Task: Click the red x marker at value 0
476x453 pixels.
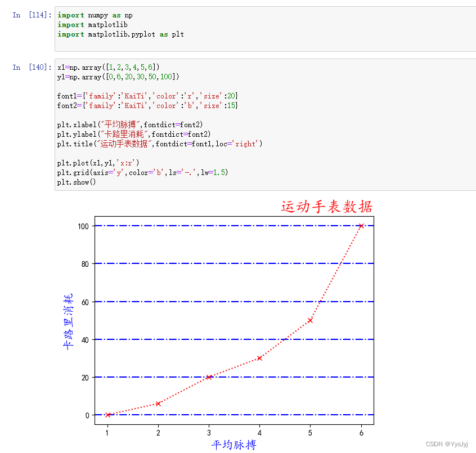Action: 107,415
